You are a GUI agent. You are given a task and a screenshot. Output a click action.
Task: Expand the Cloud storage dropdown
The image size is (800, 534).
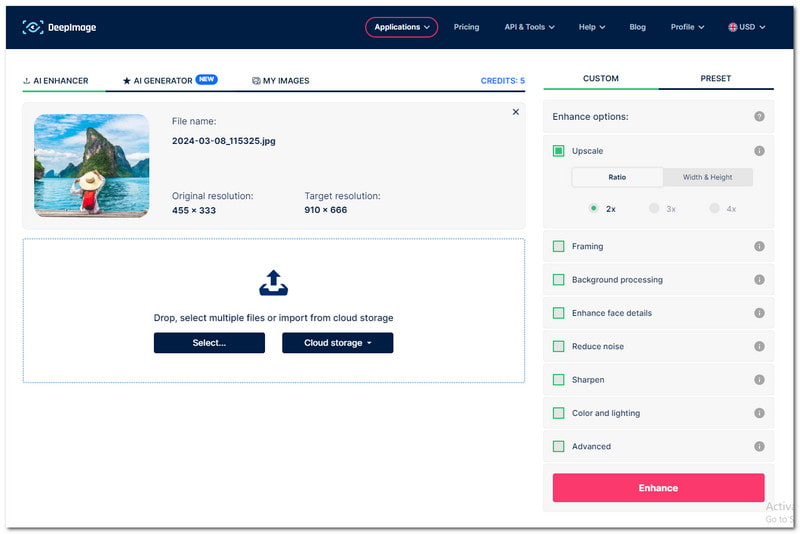(337, 343)
